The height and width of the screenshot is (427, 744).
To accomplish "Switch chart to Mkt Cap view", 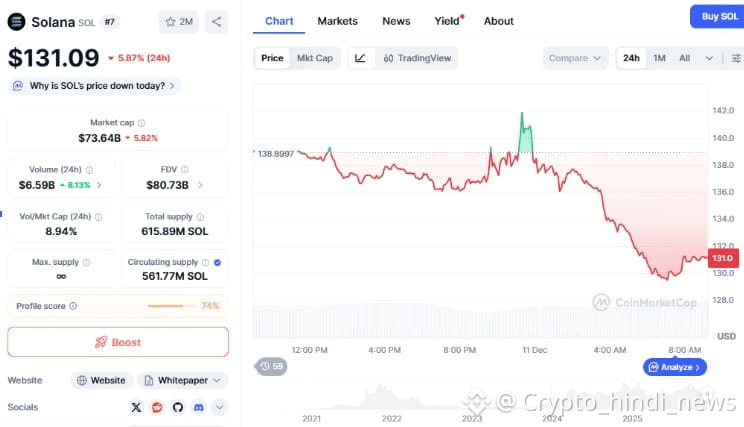I will click(315, 58).
